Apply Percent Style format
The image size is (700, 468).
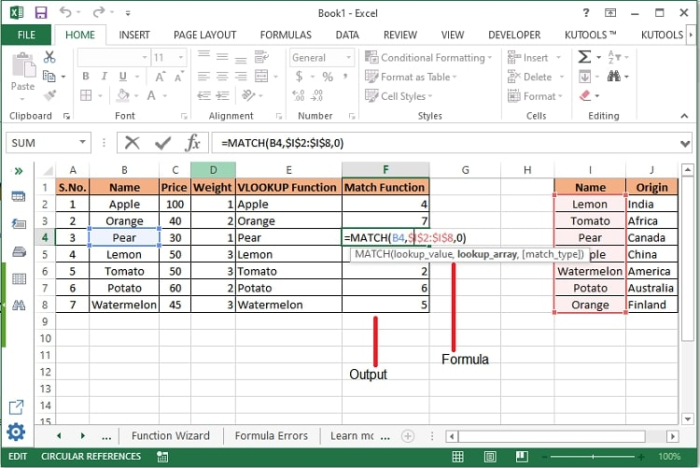328,76
